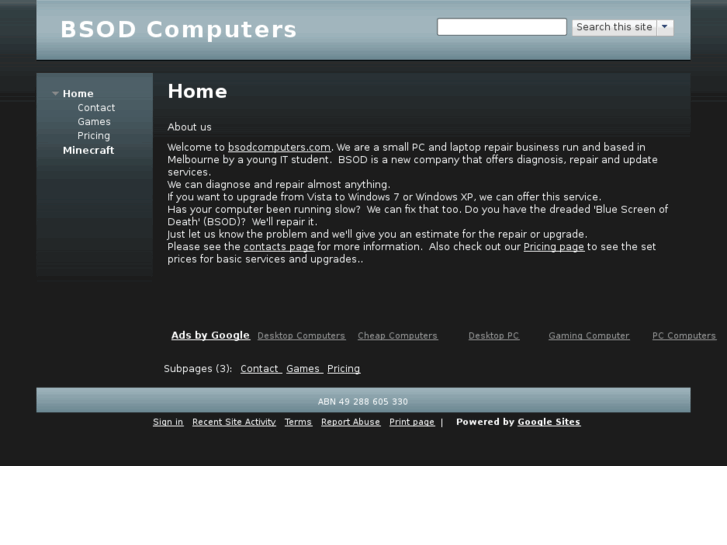Click the Home page heading
The height and width of the screenshot is (545, 727).
coord(198,91)
